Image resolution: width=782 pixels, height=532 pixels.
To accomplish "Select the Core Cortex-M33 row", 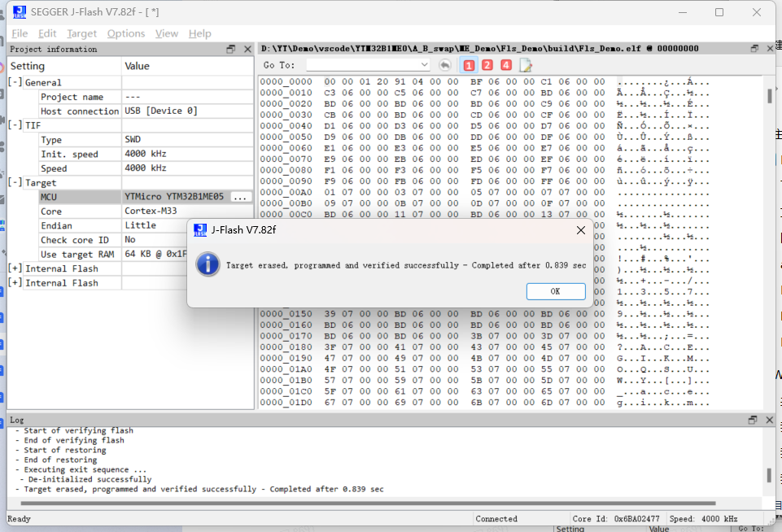I will (130, 211).
